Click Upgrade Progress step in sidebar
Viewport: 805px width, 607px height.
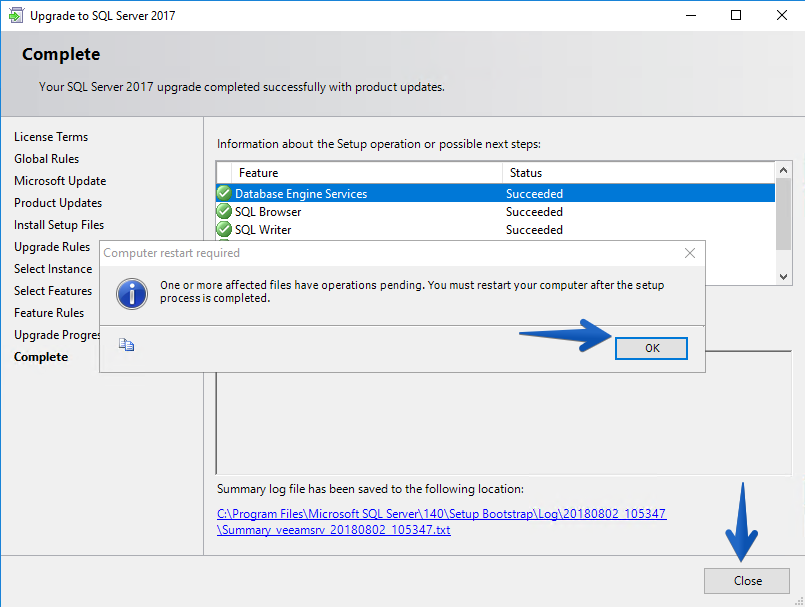click(56, 335)
